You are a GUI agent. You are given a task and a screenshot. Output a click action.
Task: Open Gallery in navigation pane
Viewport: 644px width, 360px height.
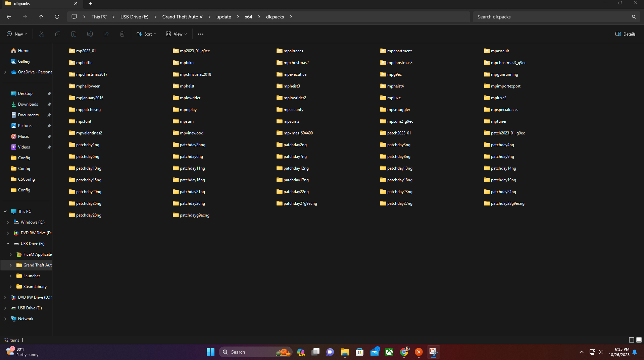pyautogui.click(x=24, y=61)
